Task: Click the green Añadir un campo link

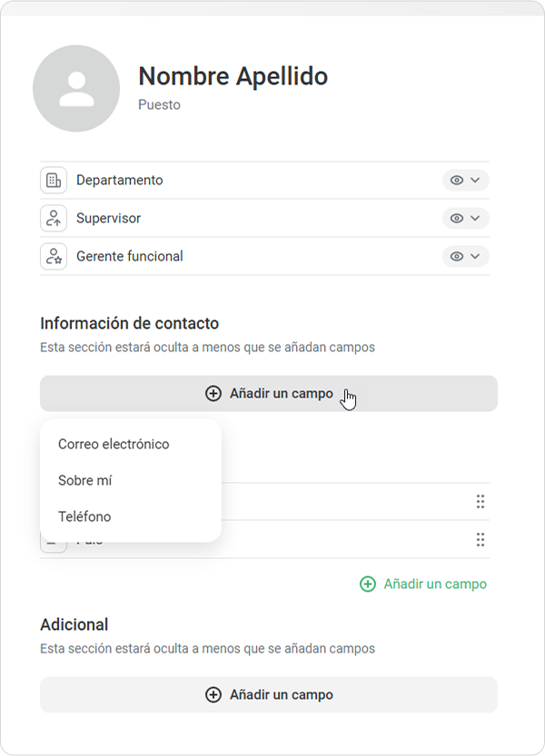Action: pos(423,584)
